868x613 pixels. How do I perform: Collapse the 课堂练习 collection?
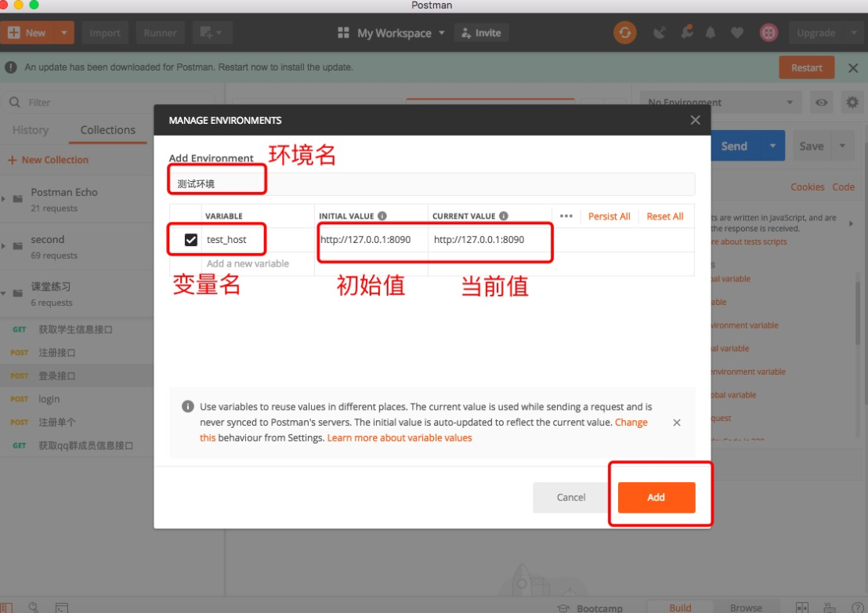(4, 293)
